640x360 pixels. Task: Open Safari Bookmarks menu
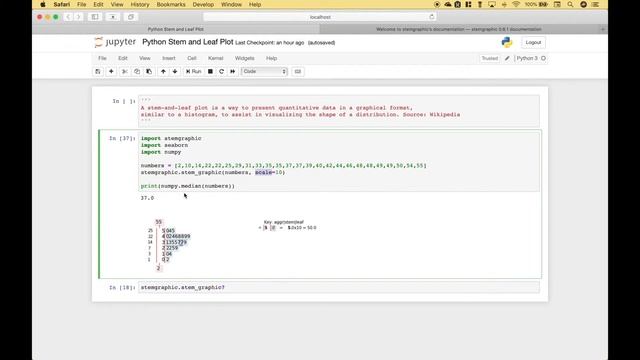point(171,4)
